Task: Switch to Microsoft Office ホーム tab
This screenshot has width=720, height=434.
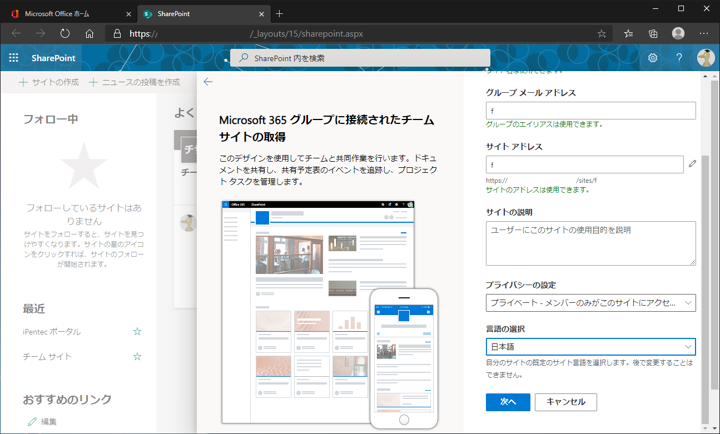Action: [69, 14]
